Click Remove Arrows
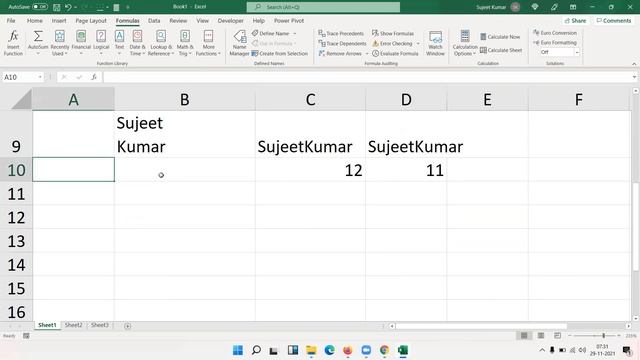640x360 pixels. 340,53
